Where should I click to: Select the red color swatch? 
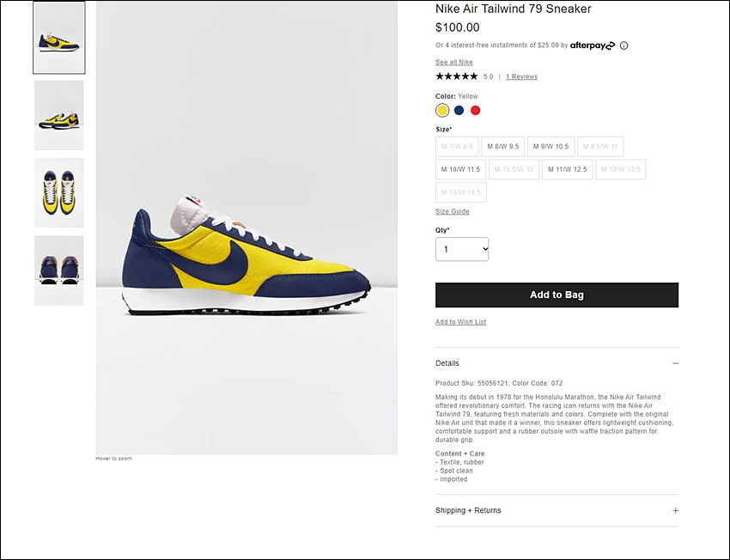pyautogui.click(x=475, y=110)
